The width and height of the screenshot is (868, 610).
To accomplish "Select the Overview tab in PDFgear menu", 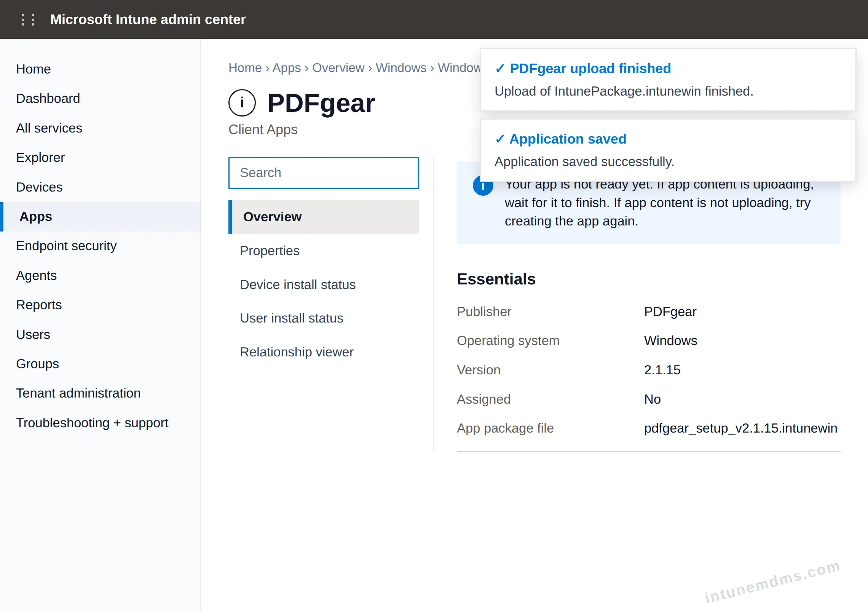I will [324, 217].
